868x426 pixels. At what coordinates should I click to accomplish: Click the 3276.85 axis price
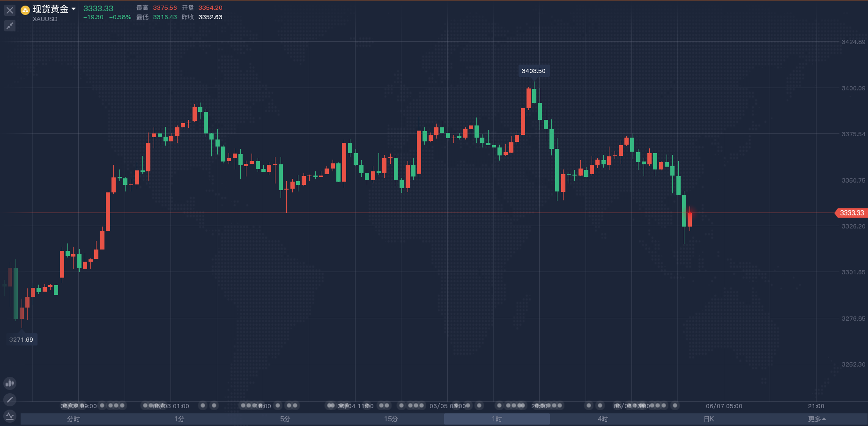[853, 318]
